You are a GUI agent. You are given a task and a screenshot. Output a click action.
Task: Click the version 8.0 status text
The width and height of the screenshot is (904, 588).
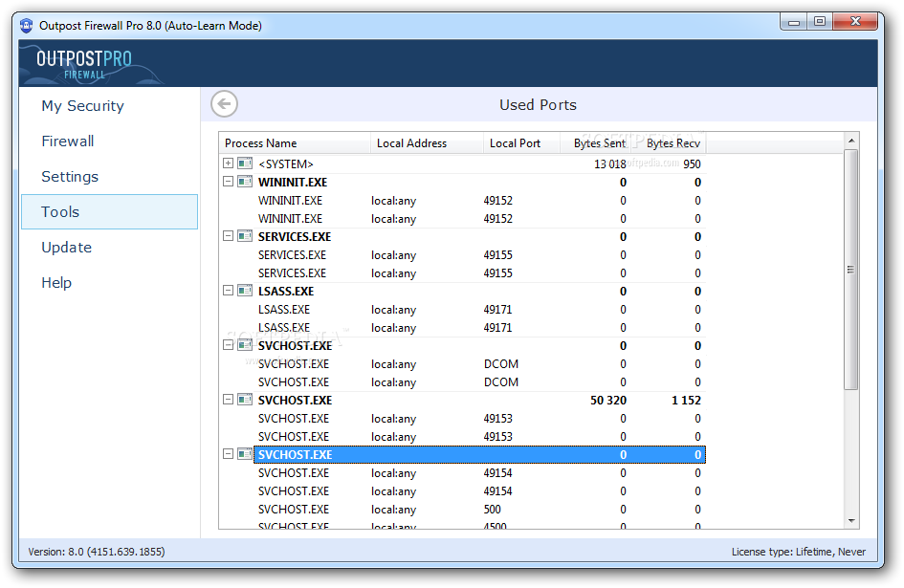coord(97,552)
